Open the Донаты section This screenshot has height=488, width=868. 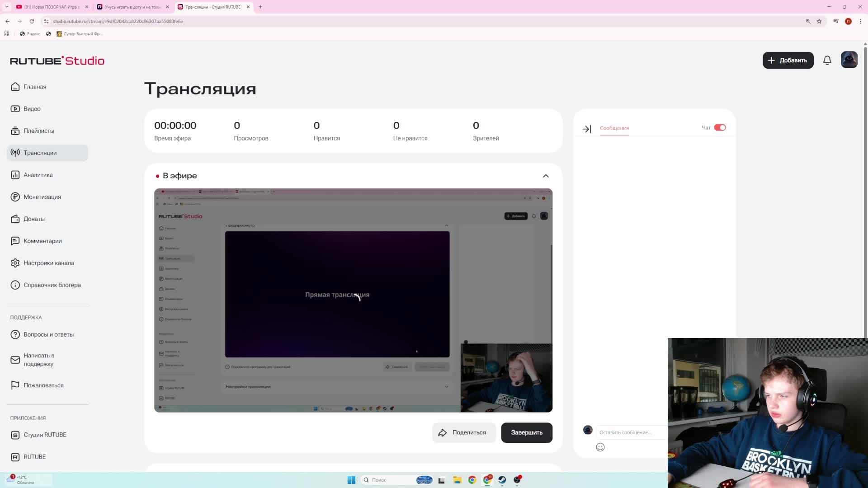click(34, 219)
